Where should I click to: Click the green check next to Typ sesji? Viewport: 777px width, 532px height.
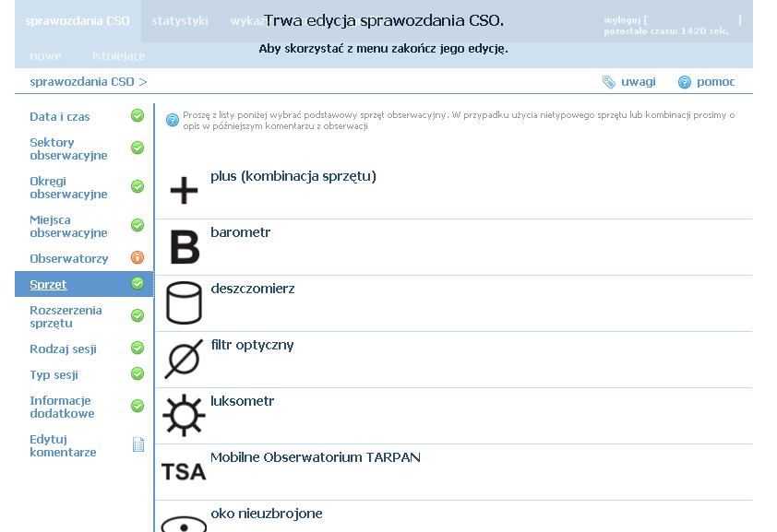[x=137, y=373]
